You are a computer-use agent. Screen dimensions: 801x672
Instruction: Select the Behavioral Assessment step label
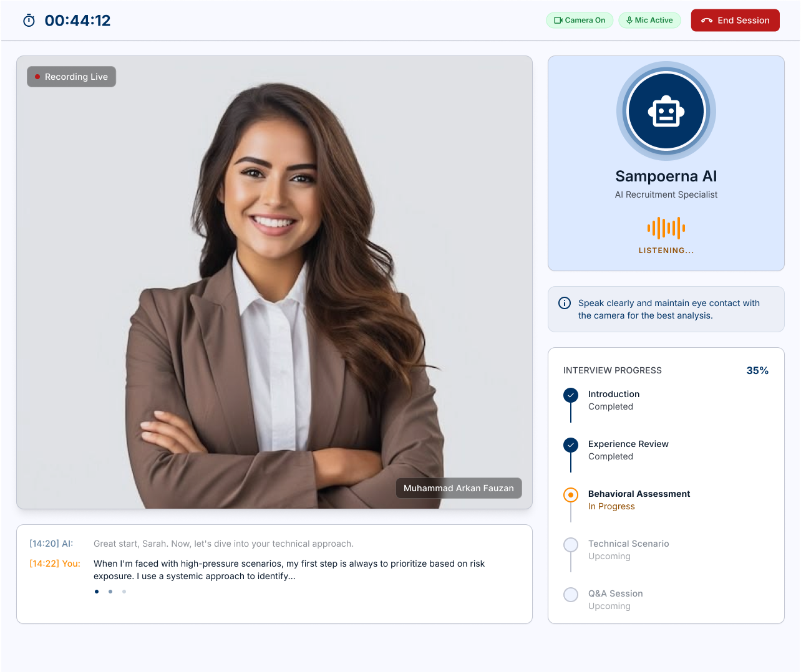tap(639, 494)
